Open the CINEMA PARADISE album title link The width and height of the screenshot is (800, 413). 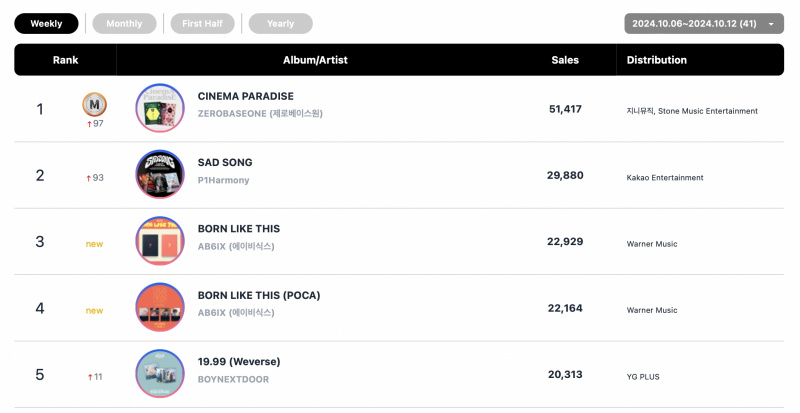pos(246,96)
